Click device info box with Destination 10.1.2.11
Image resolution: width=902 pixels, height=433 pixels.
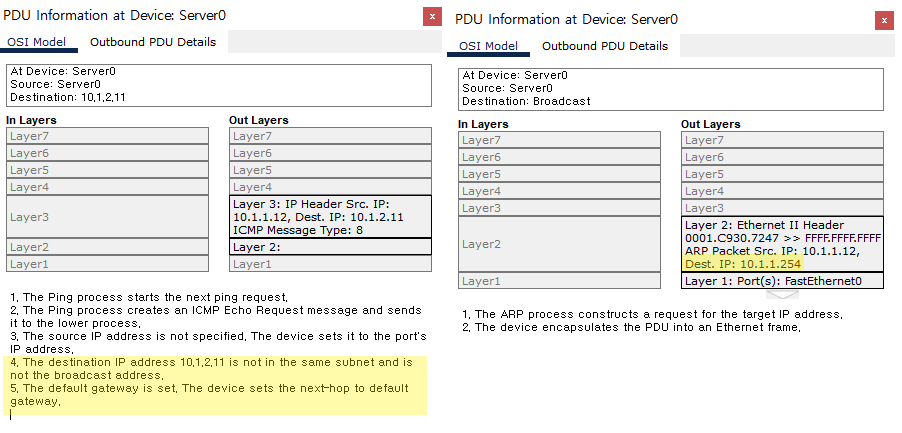pyautogui.click(x=220, y=85)
